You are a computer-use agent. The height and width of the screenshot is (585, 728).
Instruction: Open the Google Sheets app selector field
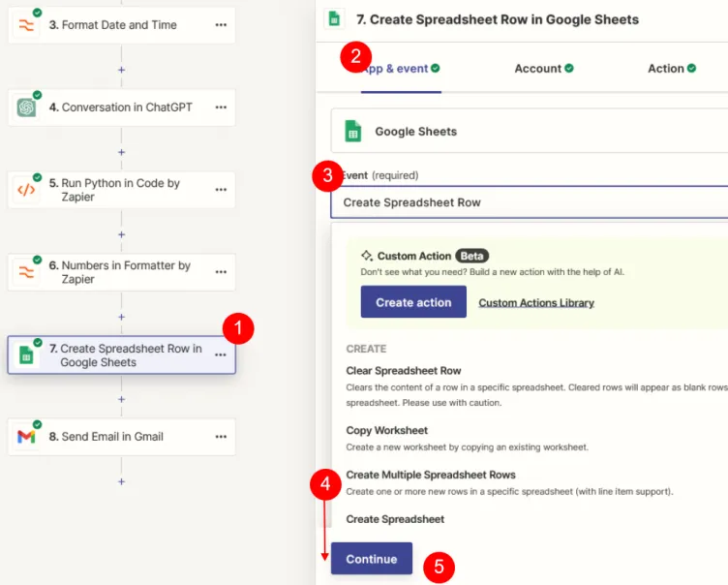[x=530, y=131]
